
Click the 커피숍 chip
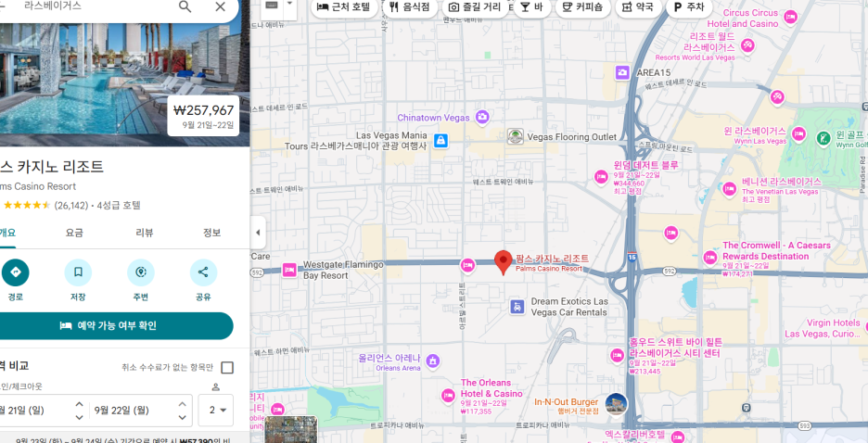[x=583, y=7]
